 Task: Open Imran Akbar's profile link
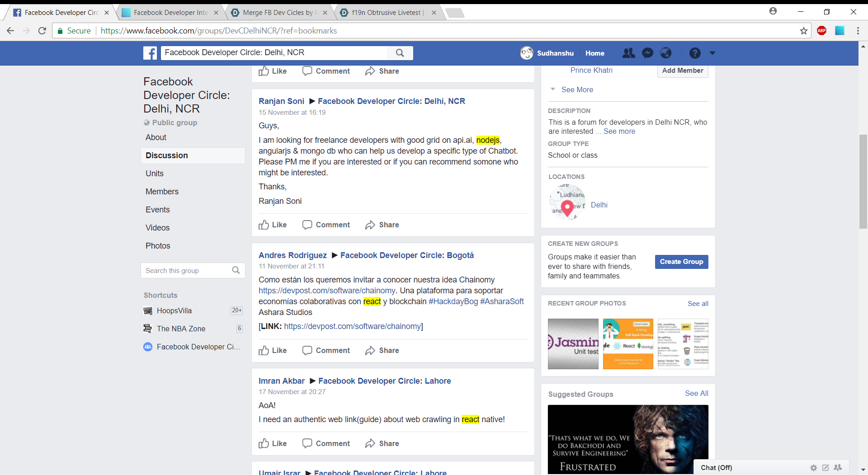point(282,381)
